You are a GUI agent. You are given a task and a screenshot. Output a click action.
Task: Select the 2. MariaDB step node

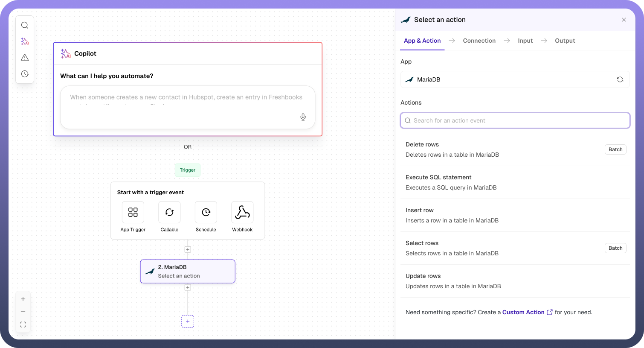click(x=188, y=271)
